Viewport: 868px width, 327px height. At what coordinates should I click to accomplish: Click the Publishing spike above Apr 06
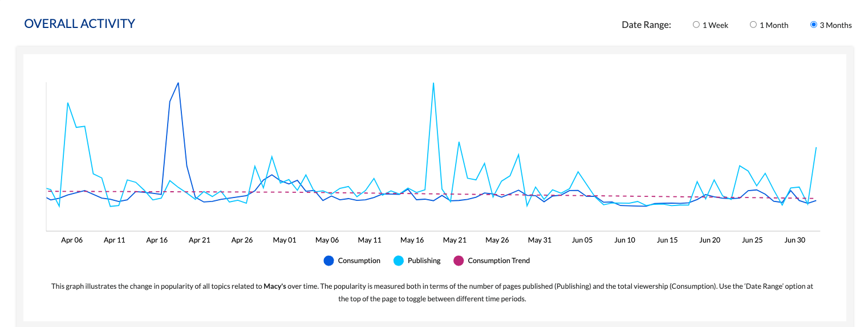coord(68,103)
